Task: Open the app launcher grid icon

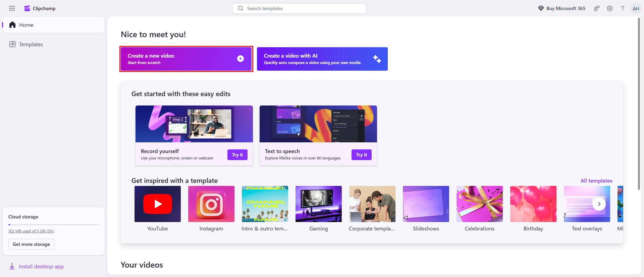Action: click(x=12, y=8)
